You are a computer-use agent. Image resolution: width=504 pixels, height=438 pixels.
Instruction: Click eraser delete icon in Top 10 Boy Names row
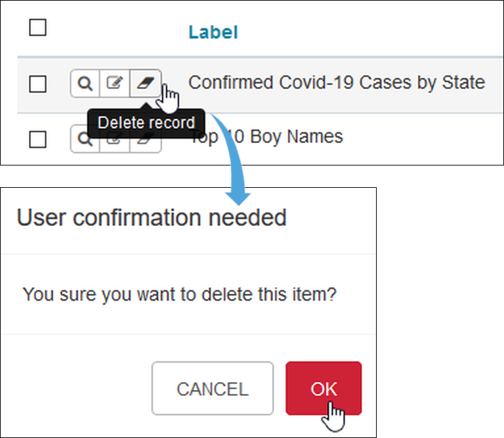point(145,142)
